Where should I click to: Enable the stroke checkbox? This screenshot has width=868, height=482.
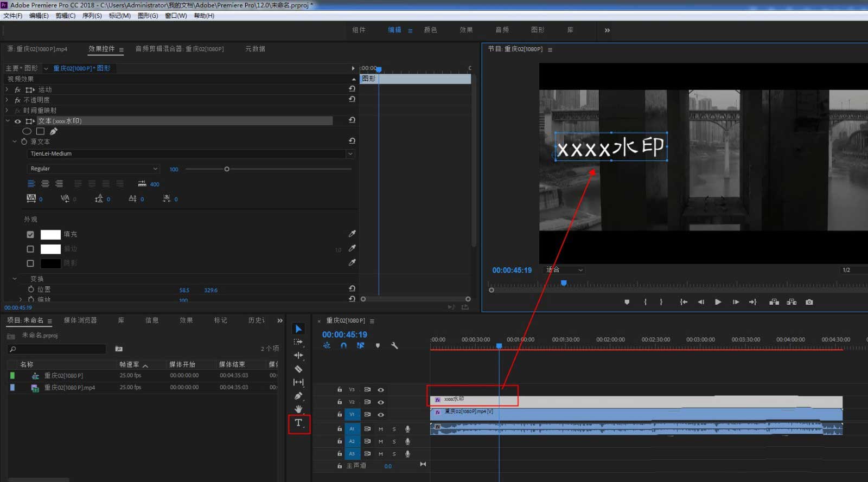tap(30, 249)
